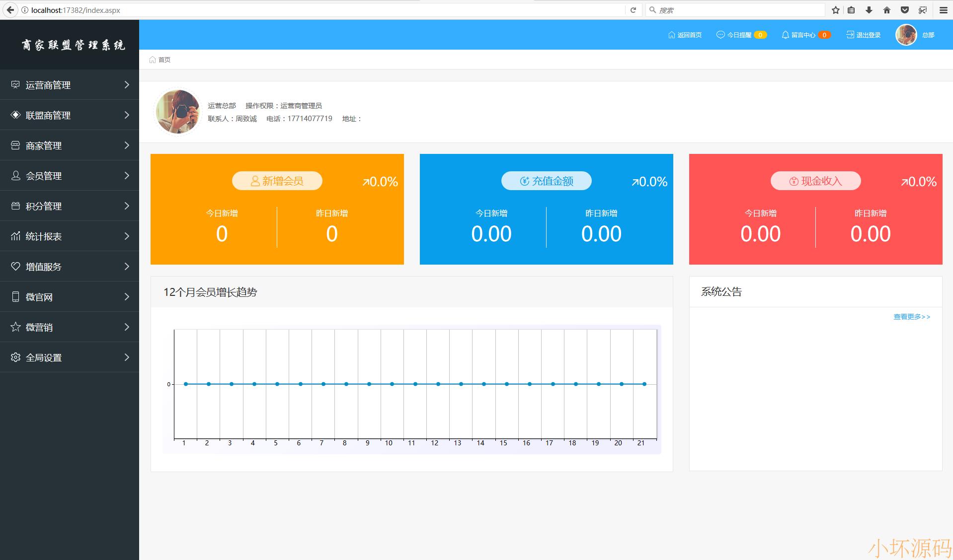Click the 微营销 star icon
The image size is (953, 560).
(x=15, y=327)
